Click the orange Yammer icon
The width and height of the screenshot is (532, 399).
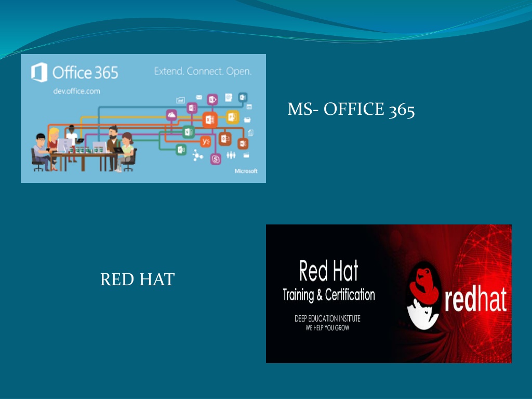coord(206,141)
